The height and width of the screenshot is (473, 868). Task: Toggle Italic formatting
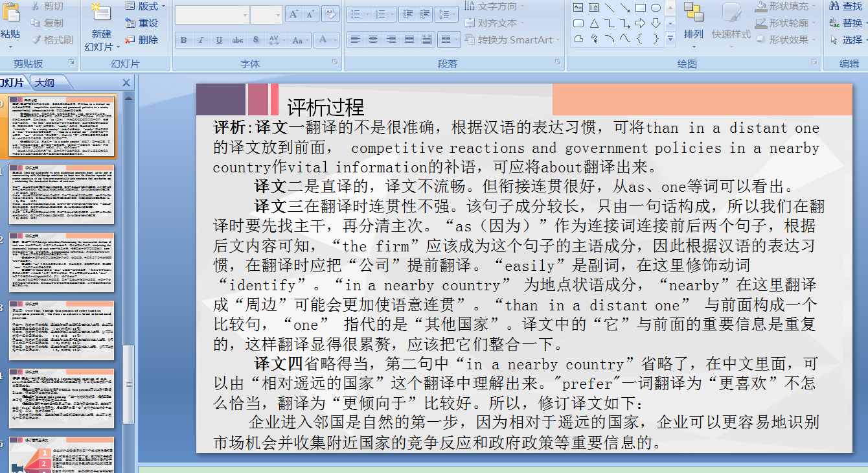tap(201, 40)
